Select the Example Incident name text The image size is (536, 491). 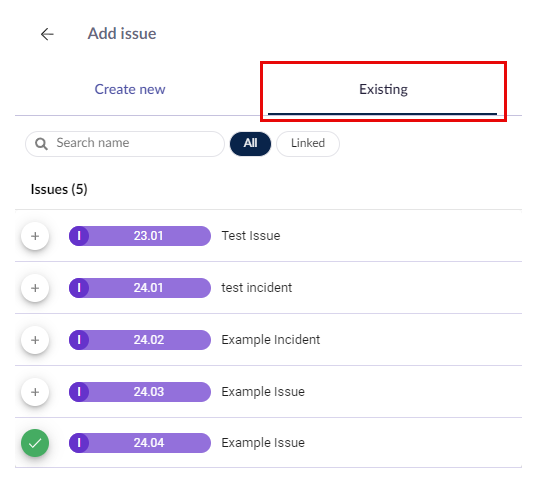[271, 340]
